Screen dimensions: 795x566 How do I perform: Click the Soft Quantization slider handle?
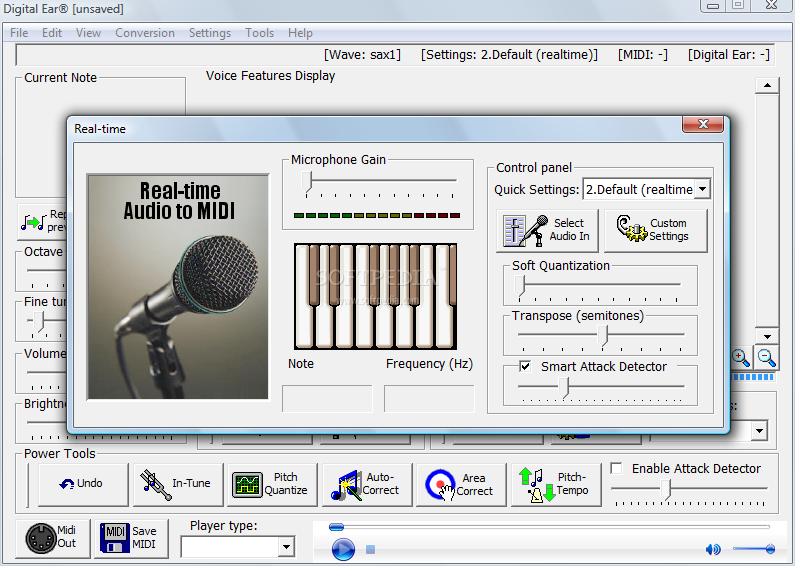[x=520, y=286]
